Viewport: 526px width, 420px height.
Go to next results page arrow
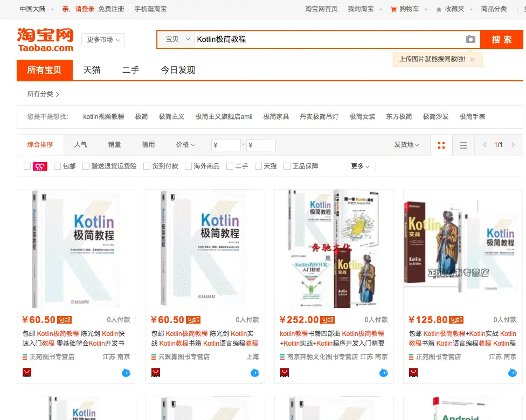tap(513, 144)
